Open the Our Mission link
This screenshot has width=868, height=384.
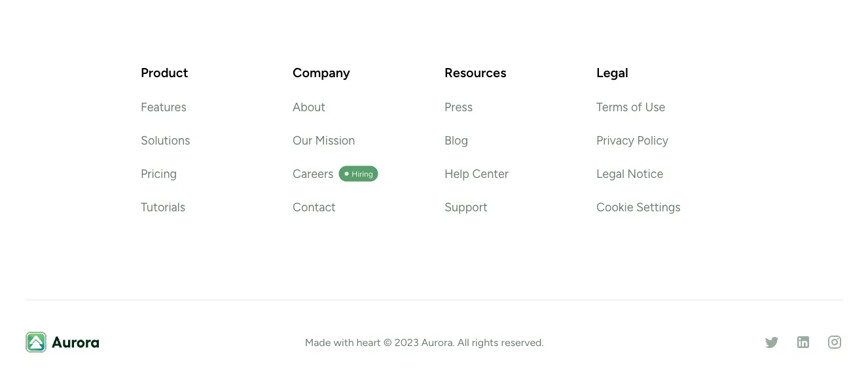coord(323,141)
